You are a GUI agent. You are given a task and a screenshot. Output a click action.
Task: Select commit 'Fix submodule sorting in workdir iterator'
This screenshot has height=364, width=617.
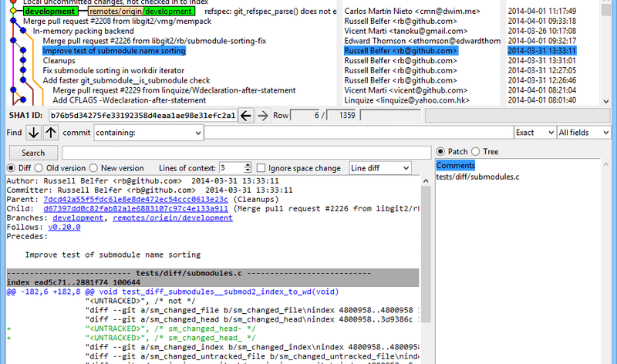113,70
